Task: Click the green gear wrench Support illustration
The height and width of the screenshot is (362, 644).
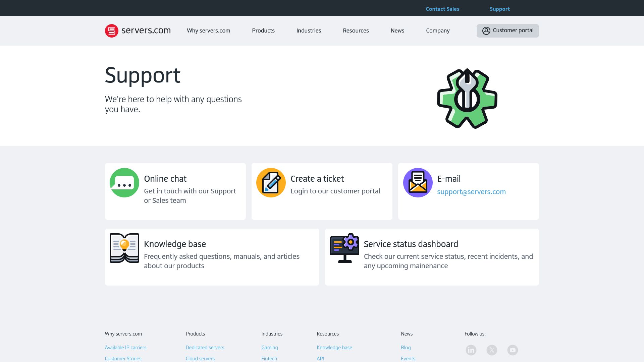Action: click(x=467, y=99)
